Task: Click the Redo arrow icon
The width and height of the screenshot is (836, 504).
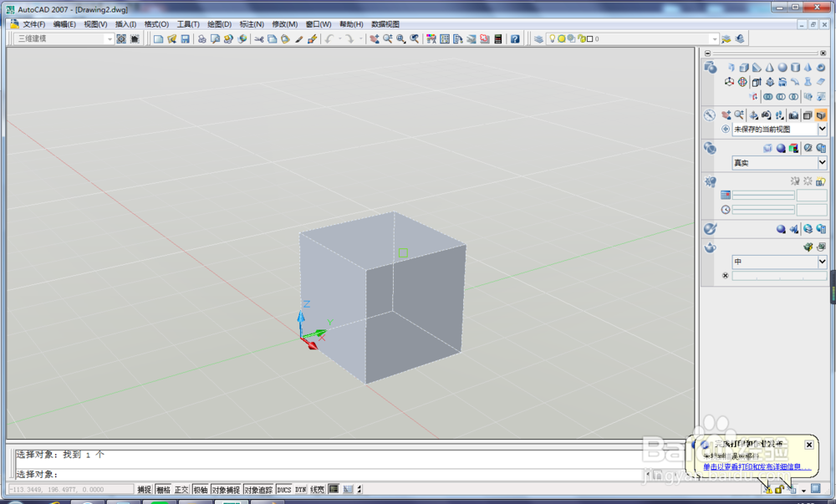Action: (349, 39)
